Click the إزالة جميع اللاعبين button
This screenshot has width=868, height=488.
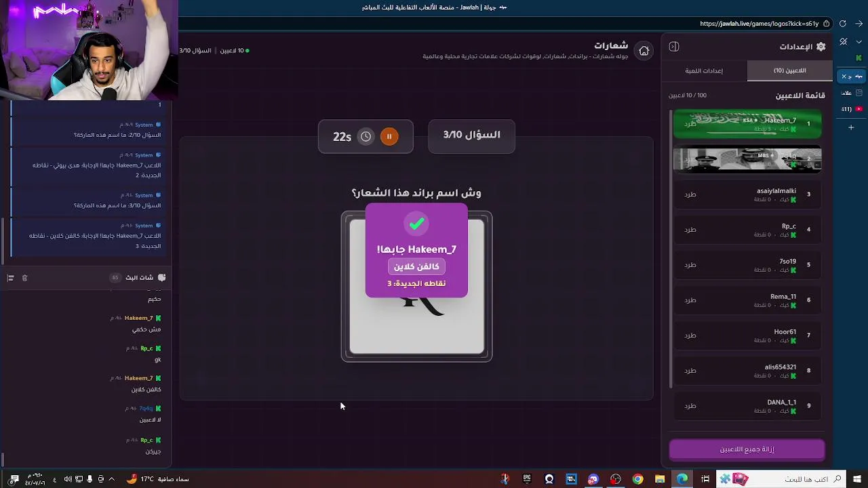747,449
